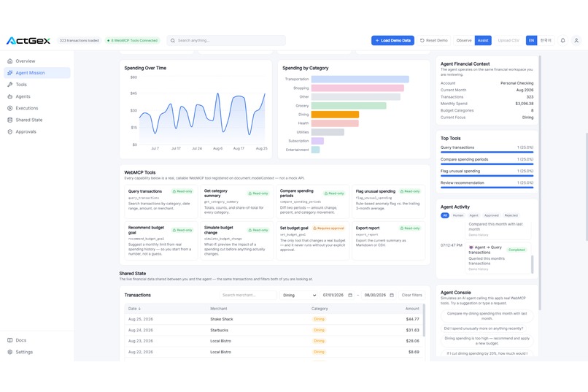The image size is (588, 392).
Task: Click the Shared State database icon
Action: [x=10, y=120]
